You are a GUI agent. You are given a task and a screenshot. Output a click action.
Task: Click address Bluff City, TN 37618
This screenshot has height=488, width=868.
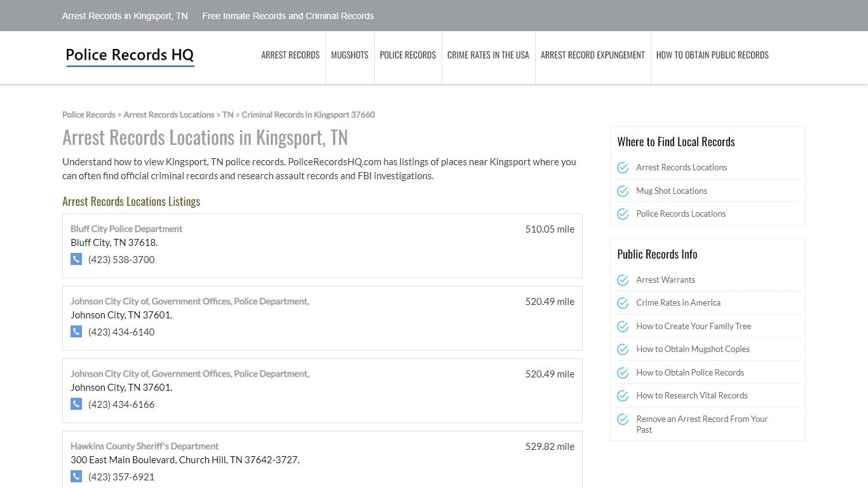point(114,242)
